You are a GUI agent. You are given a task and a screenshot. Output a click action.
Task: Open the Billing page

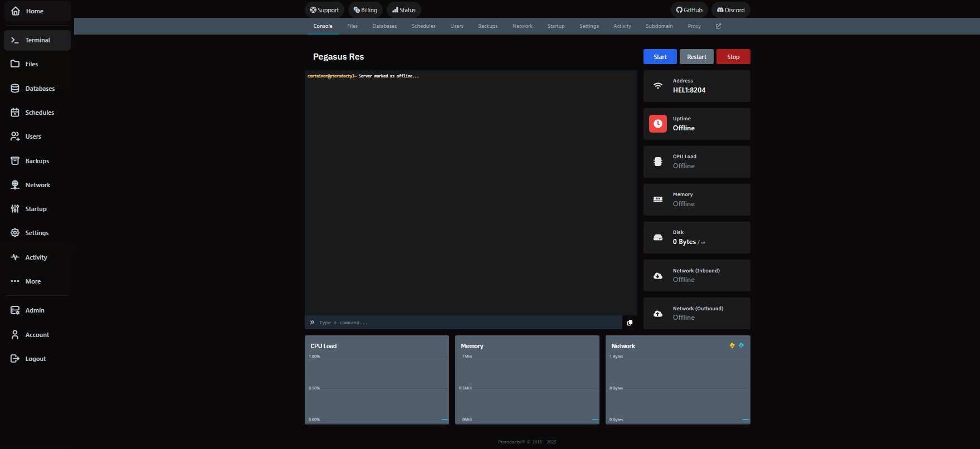(365, 10)
